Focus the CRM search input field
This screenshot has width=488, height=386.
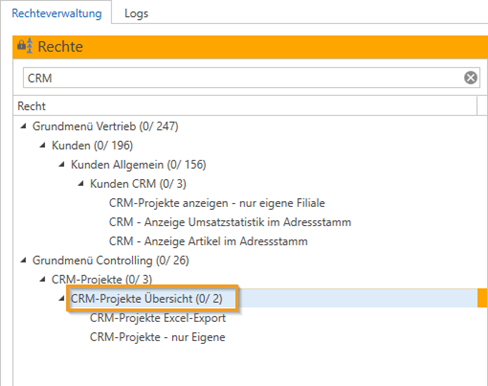pyautogui.click(x=243, y=78)
